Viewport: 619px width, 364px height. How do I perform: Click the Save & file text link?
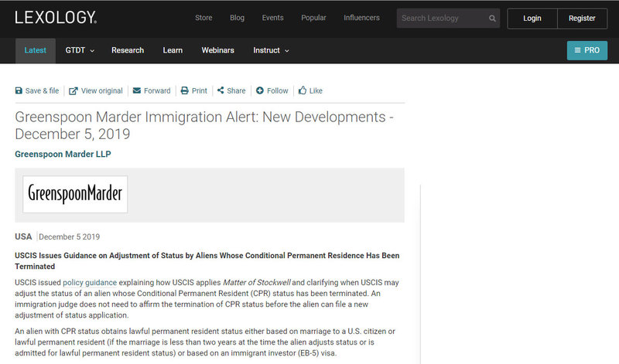point(42,90)
